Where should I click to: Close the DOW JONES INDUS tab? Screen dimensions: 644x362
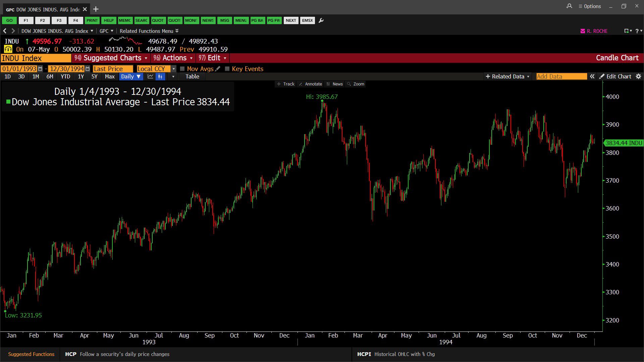(x=85, y=9)
